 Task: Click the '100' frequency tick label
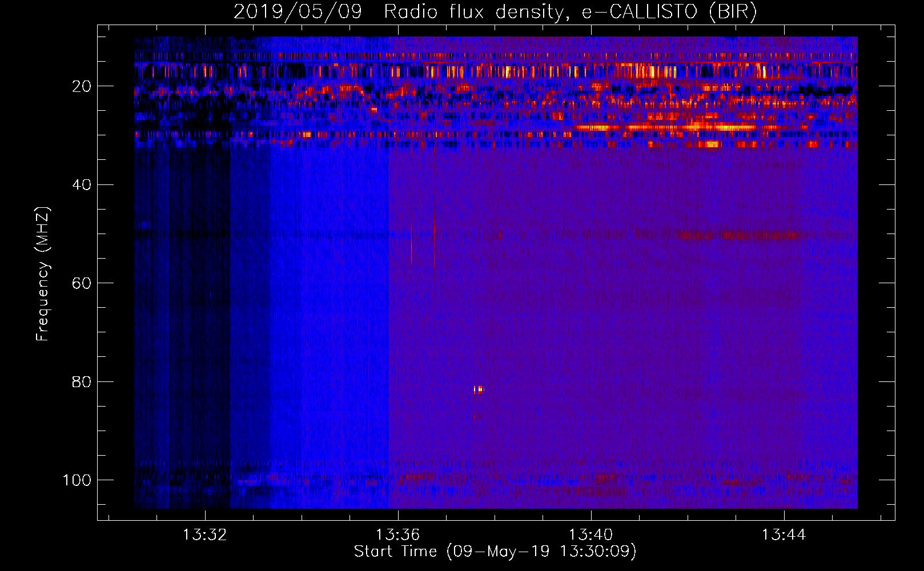[x=77, y=480]
